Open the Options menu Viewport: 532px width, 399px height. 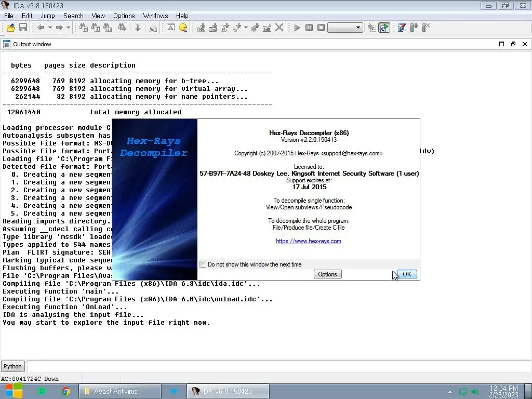(124, 16)
